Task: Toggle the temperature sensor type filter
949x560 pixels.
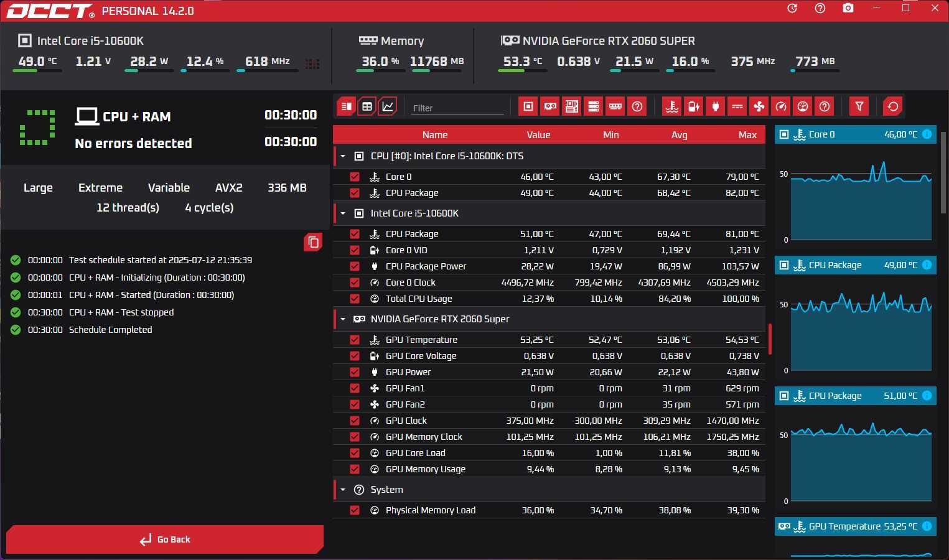Action: (x=672, y=106)
